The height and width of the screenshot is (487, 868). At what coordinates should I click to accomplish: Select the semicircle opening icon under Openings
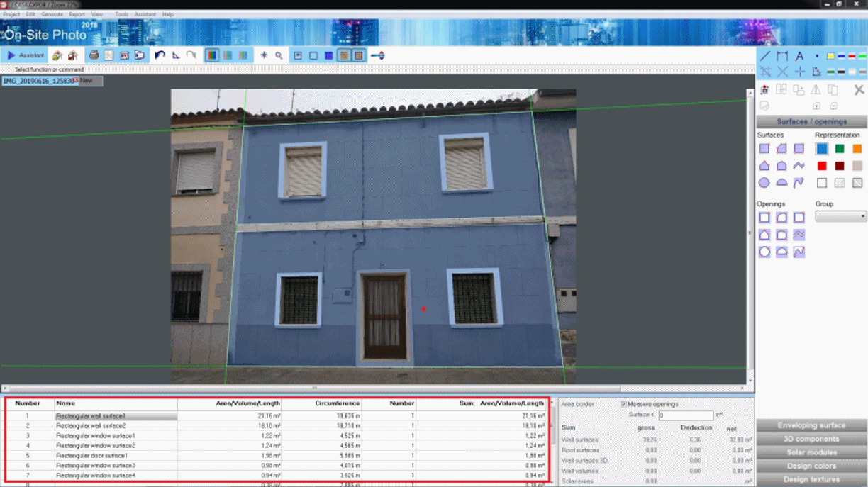pos(781,252)
